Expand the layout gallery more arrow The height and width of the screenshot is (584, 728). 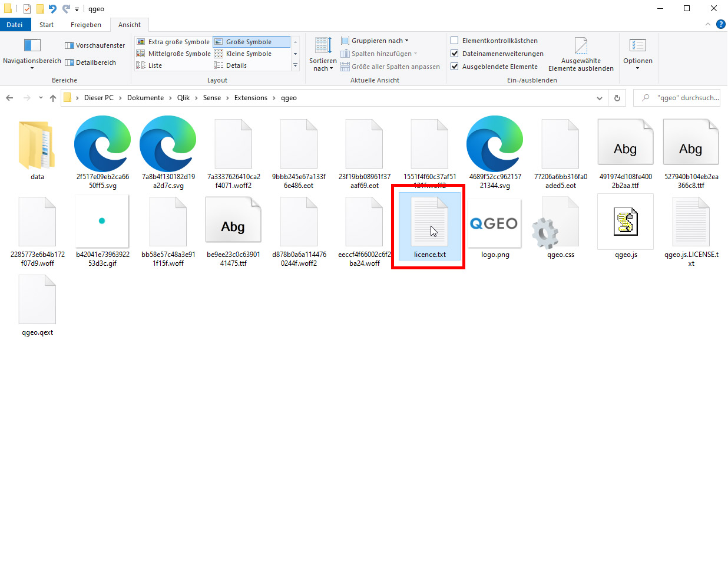click(296, 65)
